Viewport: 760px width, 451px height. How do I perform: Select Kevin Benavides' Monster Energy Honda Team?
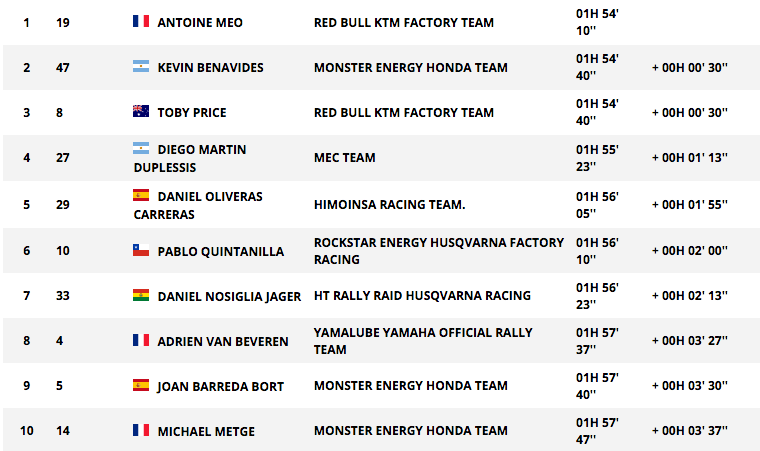click(411, 67)
